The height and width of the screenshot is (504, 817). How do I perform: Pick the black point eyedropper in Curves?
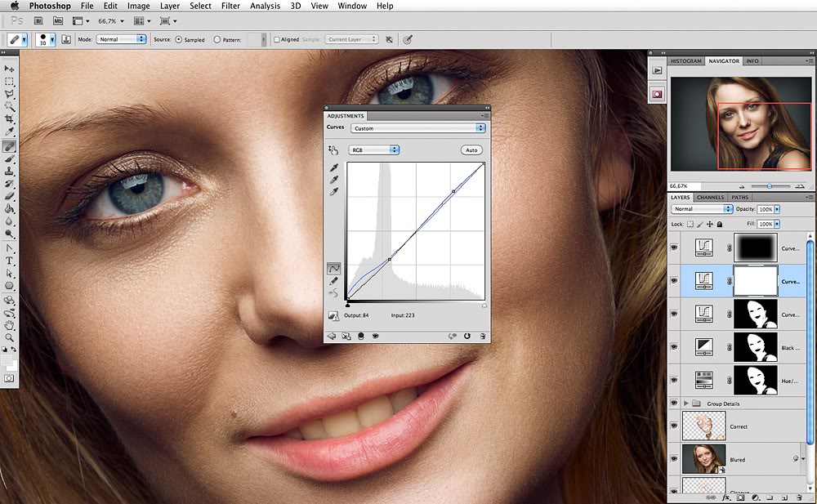(x=333, y=167)
